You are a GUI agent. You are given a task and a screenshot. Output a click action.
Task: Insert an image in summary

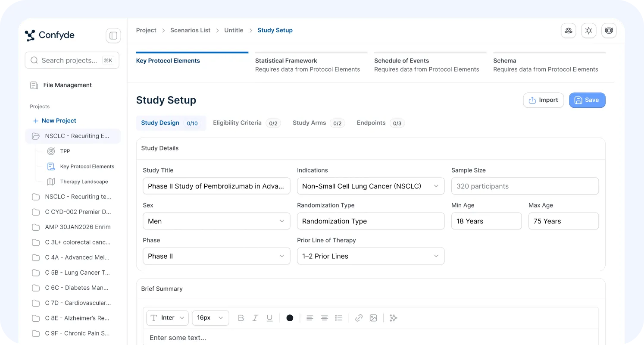coord(373,318)
